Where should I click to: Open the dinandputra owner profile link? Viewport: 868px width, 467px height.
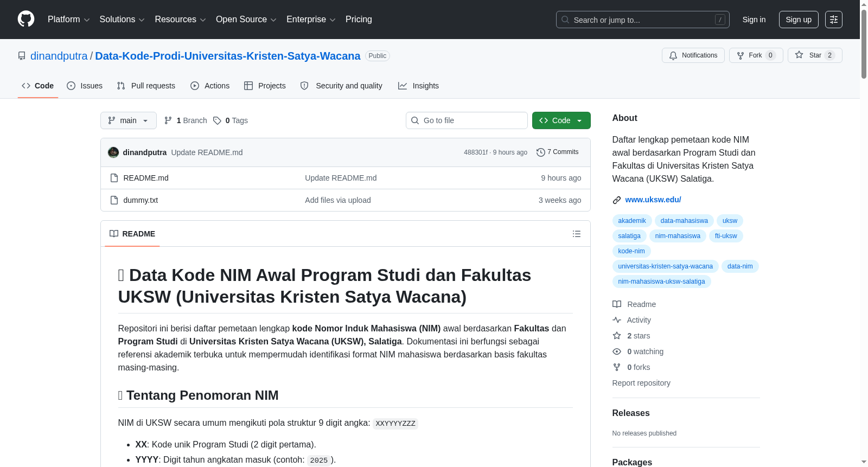click(x=59, y=56)
